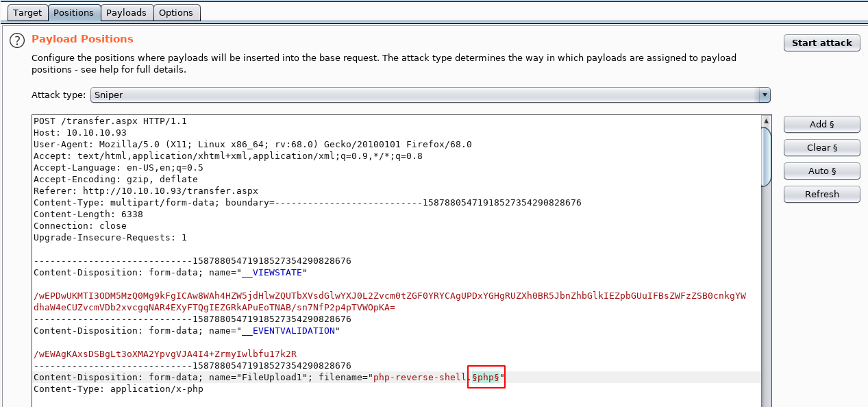Select the Positions tab
The height and width of the screenshot is (407, 868).
click(x=73, y=12)
